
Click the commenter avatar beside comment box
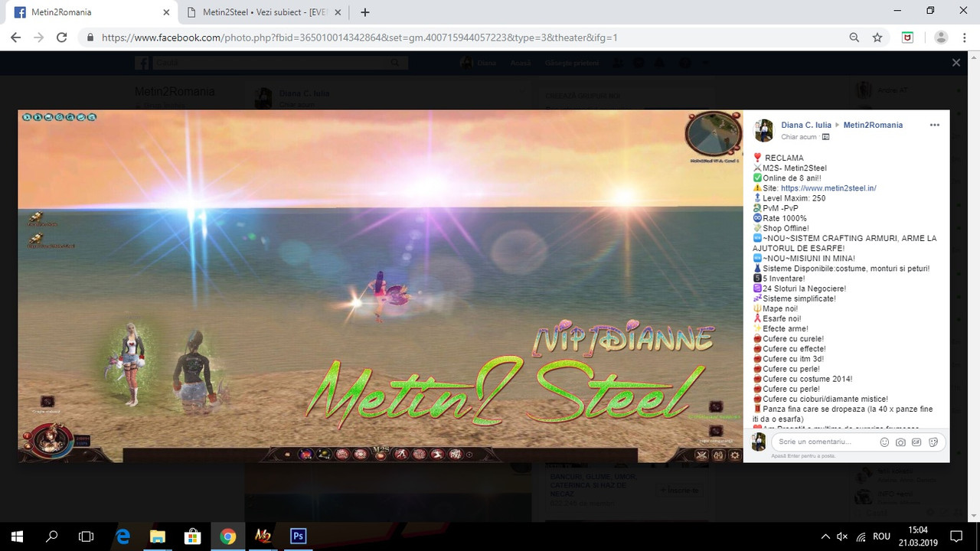coord(759,442)
